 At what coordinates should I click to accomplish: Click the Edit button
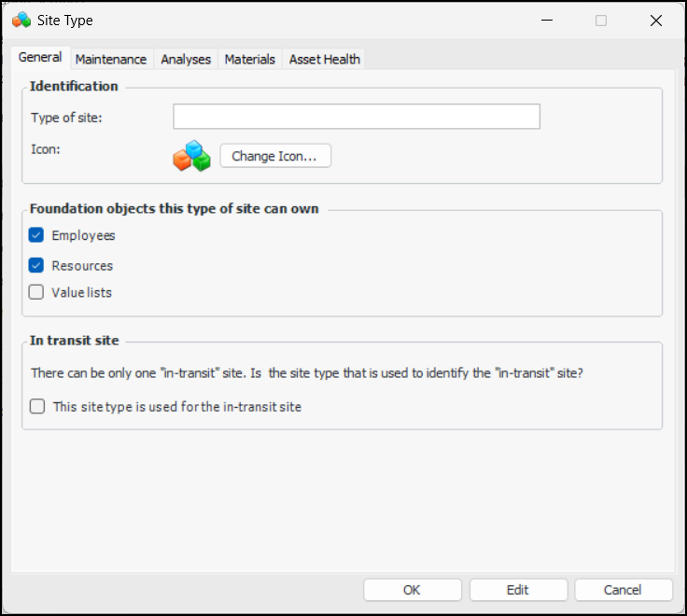coord(518,590)
